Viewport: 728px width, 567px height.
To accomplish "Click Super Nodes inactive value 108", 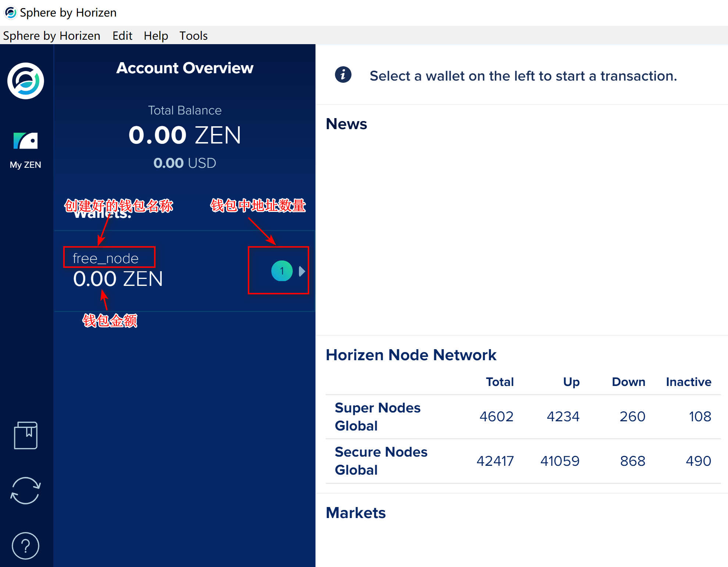I will point(700,417).
